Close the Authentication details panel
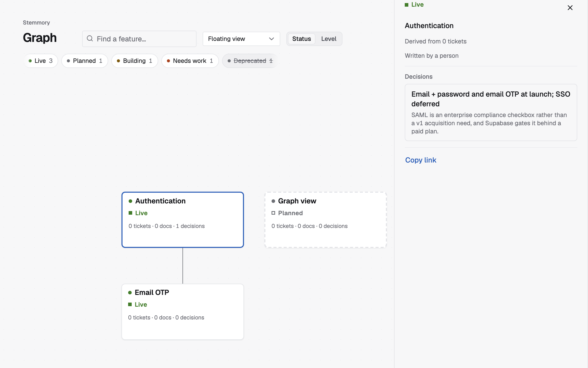This screenshot has width=588, height=368. click(570, 8)
